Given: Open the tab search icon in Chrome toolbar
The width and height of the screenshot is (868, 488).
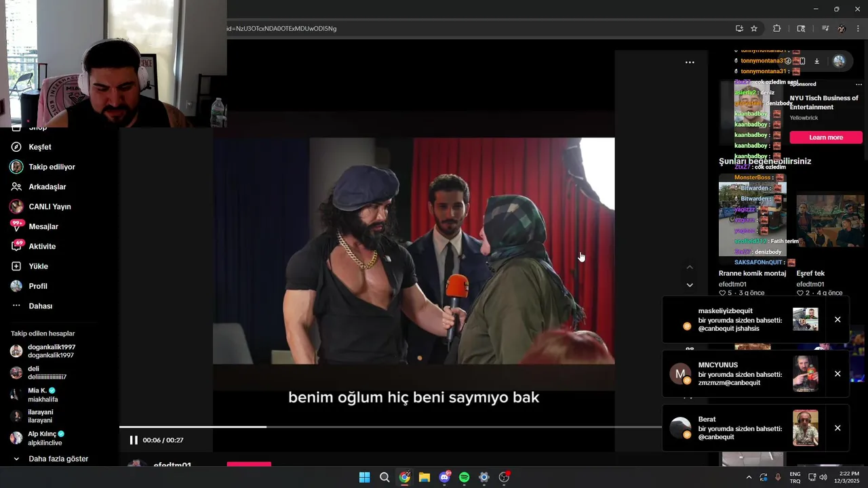Looking at the screenshot, I should coord(801,28).
